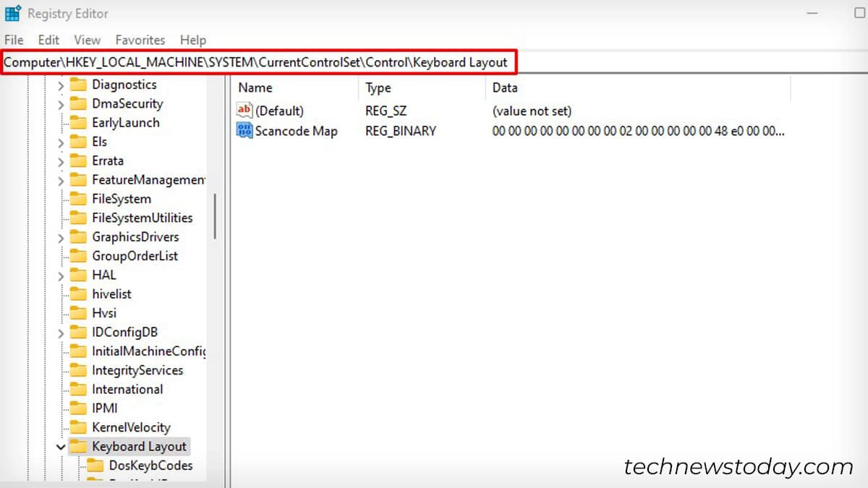This screenshot has width=868, height=488.
Task: Select the IntegrityServices folder icon
Action: tap(78, 370)
